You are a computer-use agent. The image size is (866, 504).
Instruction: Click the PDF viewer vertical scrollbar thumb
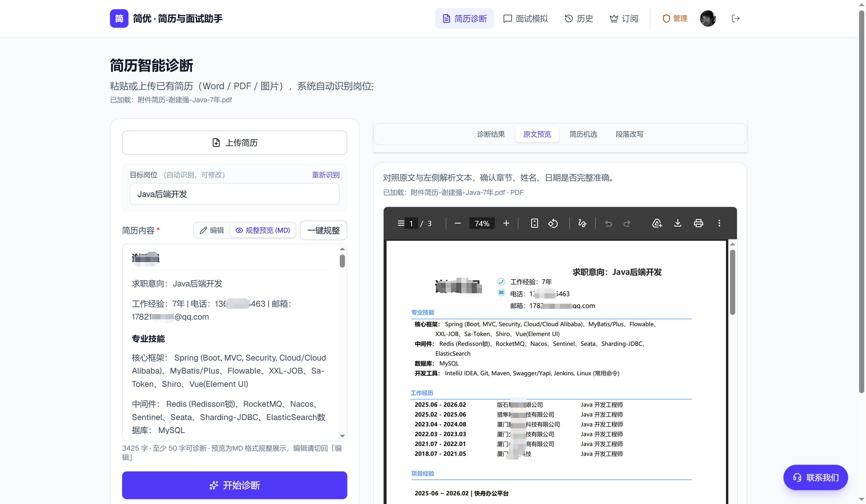[x=732, y=282]
